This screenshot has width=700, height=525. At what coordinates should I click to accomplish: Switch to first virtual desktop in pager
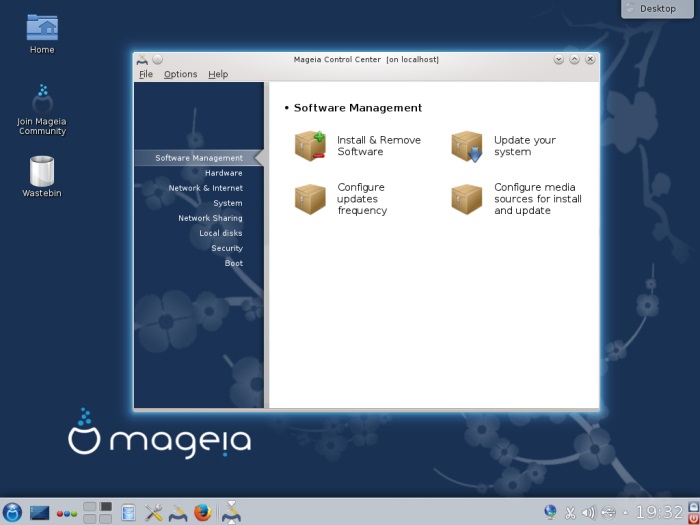(90, 506)
